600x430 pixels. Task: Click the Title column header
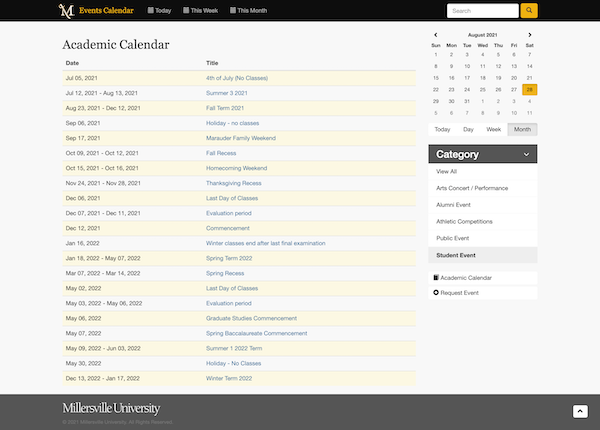pyautogui.click(x=212, y=63)
